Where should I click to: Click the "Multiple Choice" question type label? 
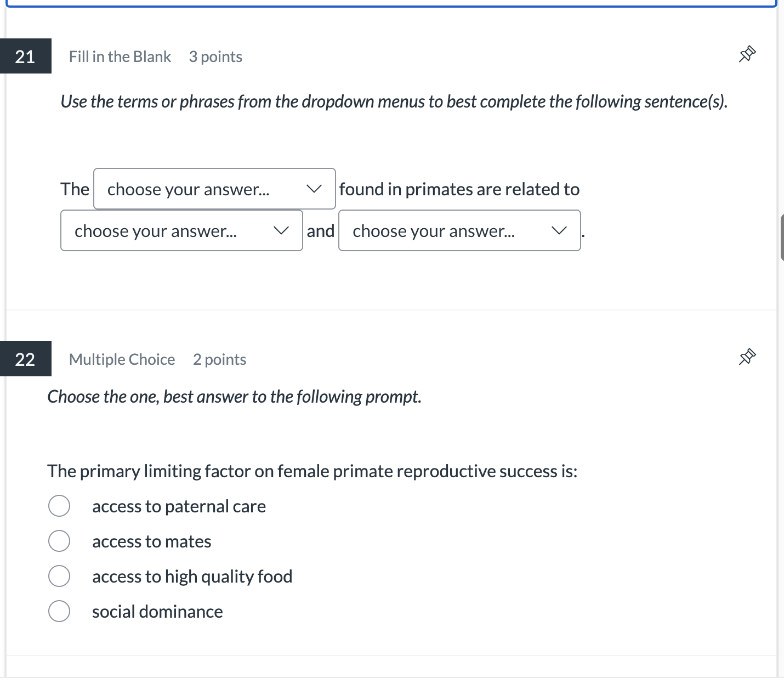[122, 359]
